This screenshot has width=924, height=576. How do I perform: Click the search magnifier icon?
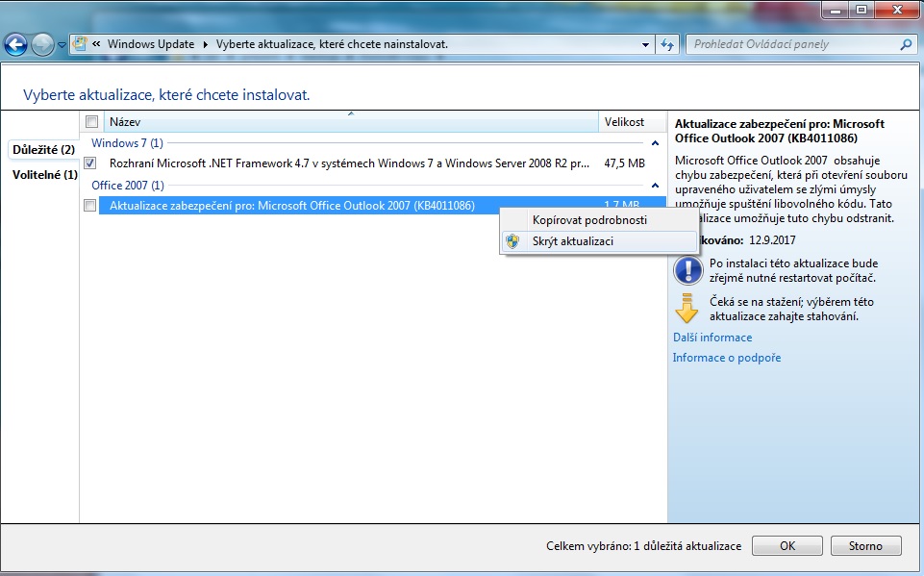click(x=905, y=44)
